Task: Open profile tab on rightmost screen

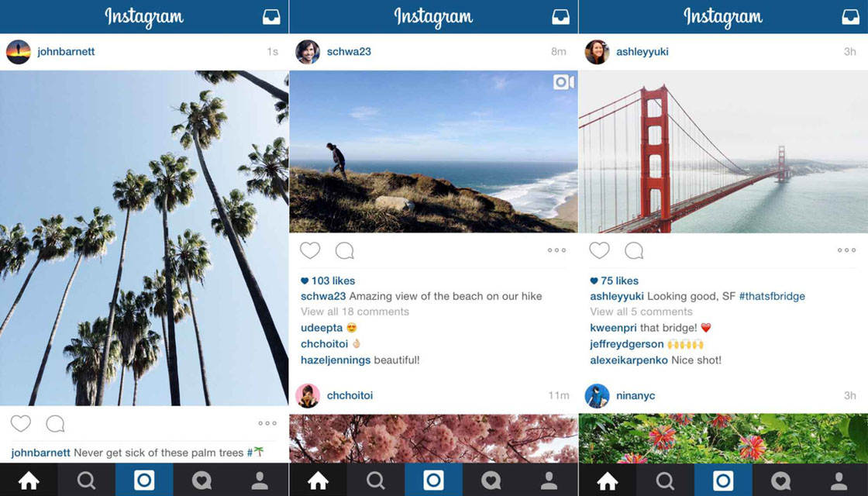Action: click(x=839, y=480)
